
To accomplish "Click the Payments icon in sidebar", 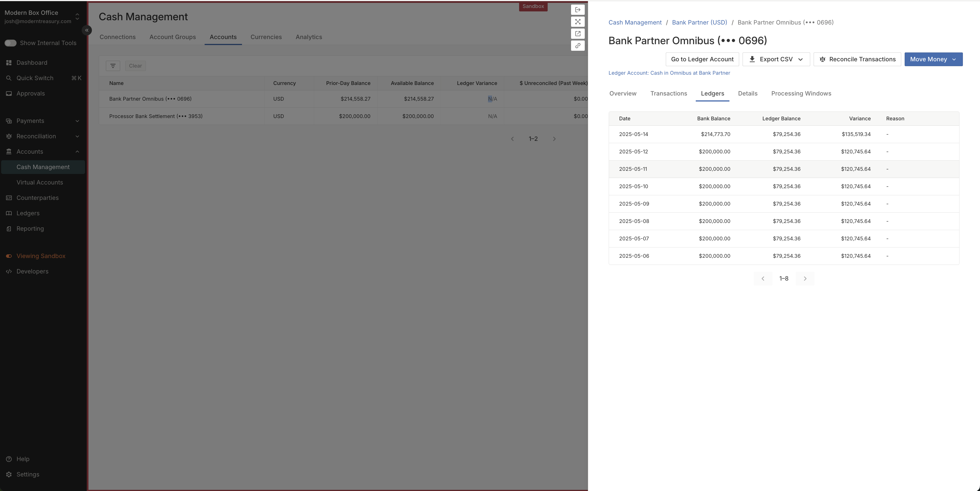I will pyautogui.click(x=9, y=121).
